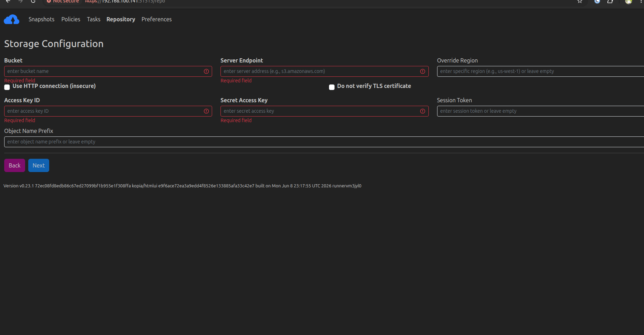Click the Next button

coord(39,165)
